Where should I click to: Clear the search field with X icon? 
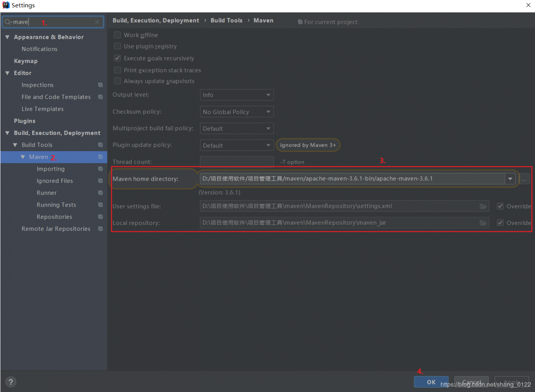tap(97, 22)
